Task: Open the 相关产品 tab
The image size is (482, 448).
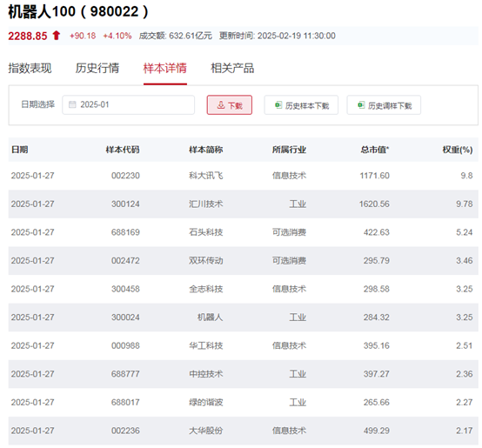Action: [232, 68]
